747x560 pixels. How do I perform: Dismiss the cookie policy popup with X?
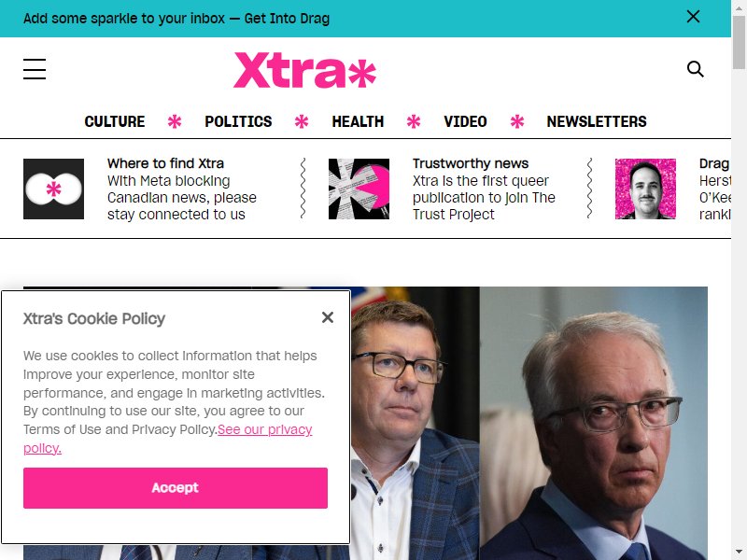(x=328, y=317)
